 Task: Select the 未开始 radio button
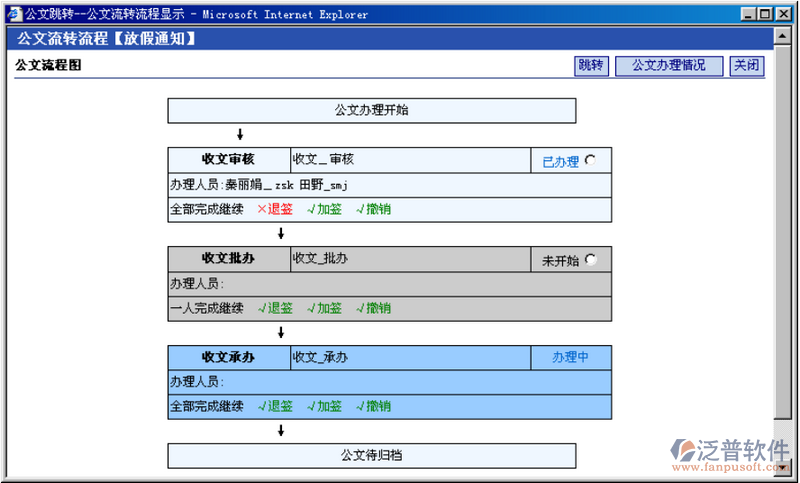pyautogui.click(x=590, y=259)
